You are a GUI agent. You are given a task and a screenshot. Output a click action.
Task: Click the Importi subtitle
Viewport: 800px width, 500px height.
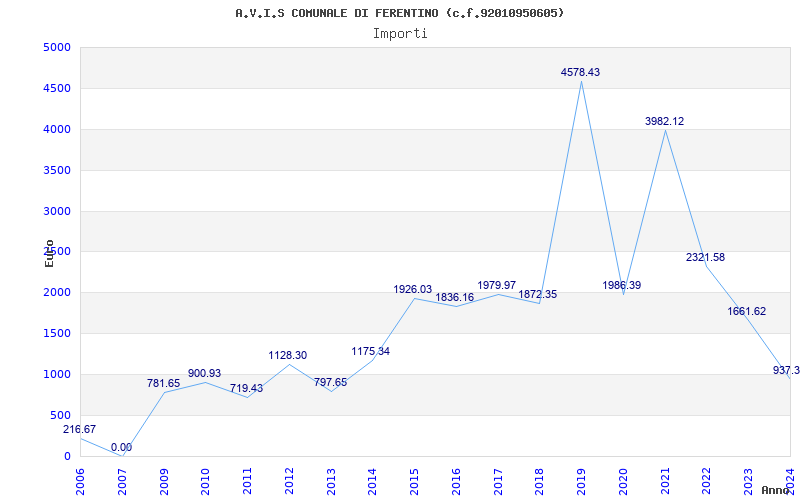click(400, 34)
